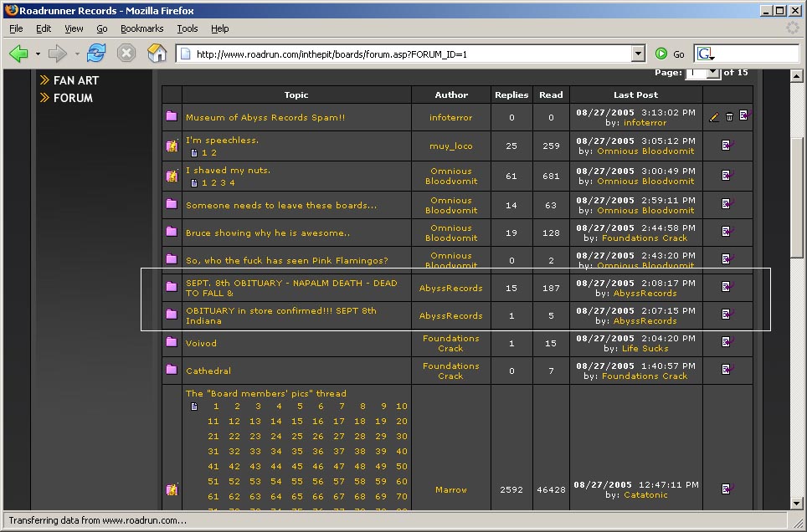Reload the current page
Viewport: 807px width, 532px height.
pos(96,53)
